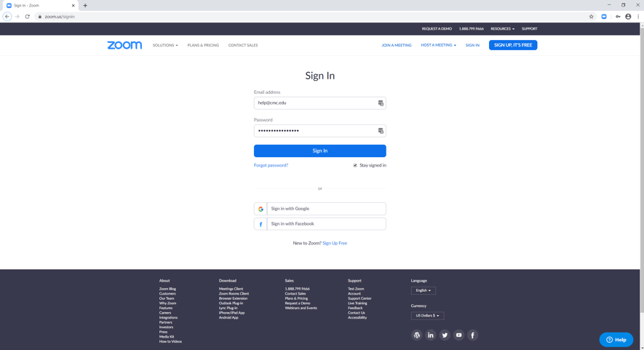The height and width of the screenshot is (350, 644).
Task: Close the Sign In - Zoom tab
Action: click(x=73, y=5)
